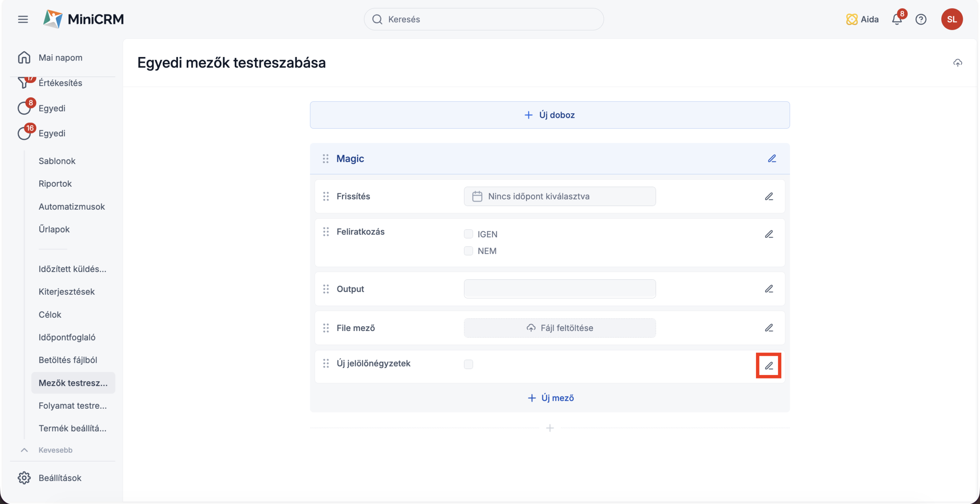Open Folyamat testreszabása submenu item
The height and width of the screenshot is (504, 980).
[x=73, y=406]
